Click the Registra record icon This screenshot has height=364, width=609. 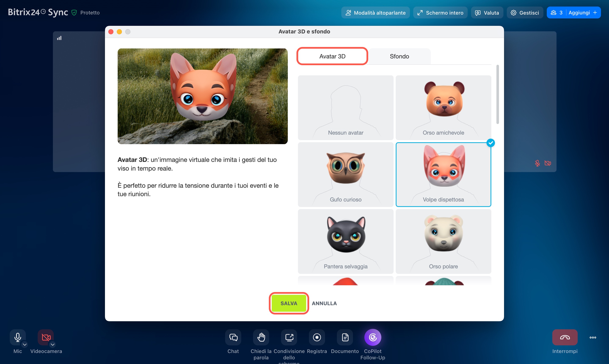pos(317,337)
